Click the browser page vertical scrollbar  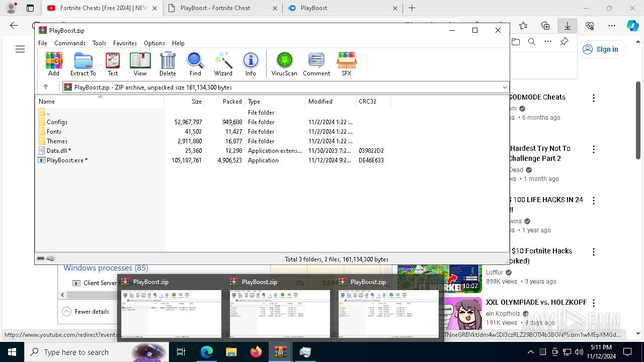click(x=638, y=121)
